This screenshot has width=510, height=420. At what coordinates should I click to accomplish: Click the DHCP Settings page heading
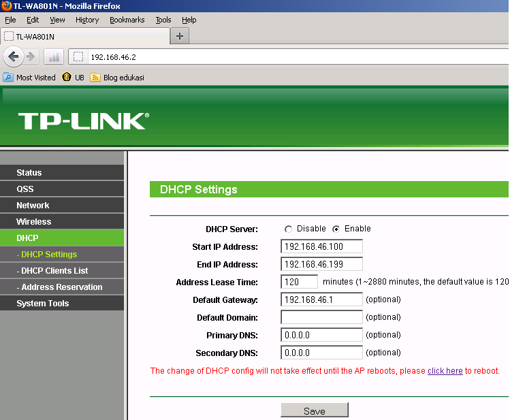pyautogui.click(x=198, y=189)
